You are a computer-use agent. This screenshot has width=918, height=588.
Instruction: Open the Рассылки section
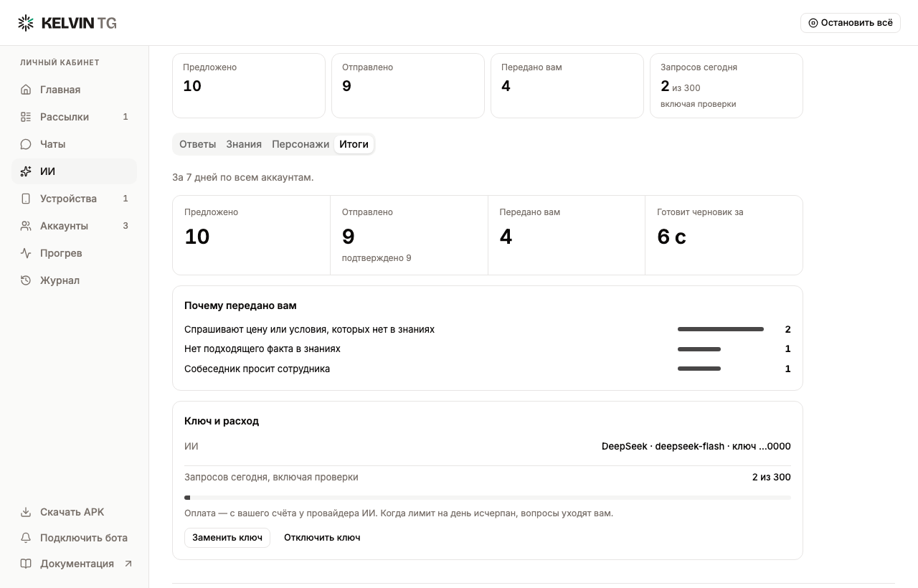point(74,117)
